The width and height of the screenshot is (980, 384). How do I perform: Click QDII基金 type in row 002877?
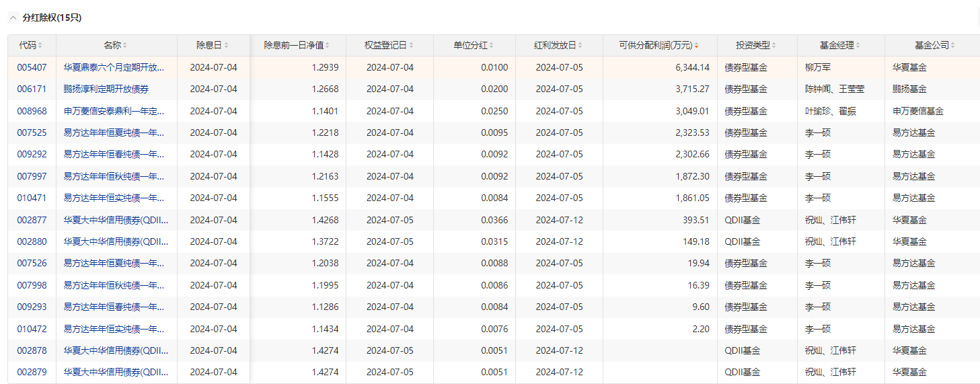(743, 220)
